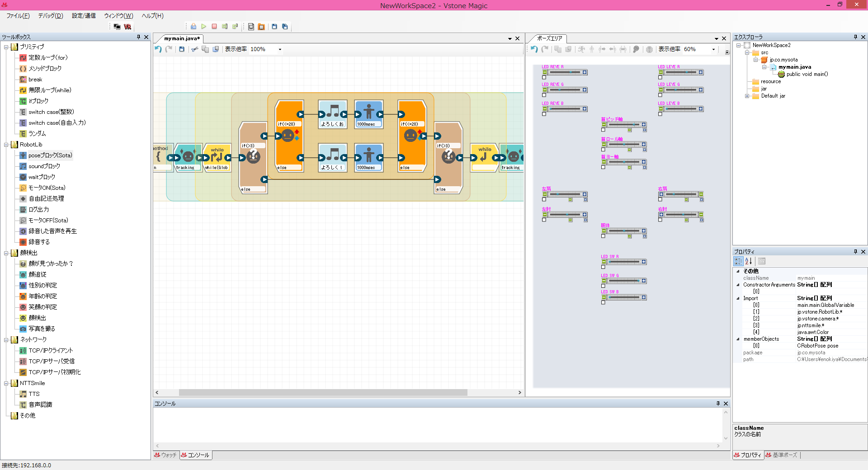
Task: Select the orange if(<=20) block on left
Action: click(289, 136)
